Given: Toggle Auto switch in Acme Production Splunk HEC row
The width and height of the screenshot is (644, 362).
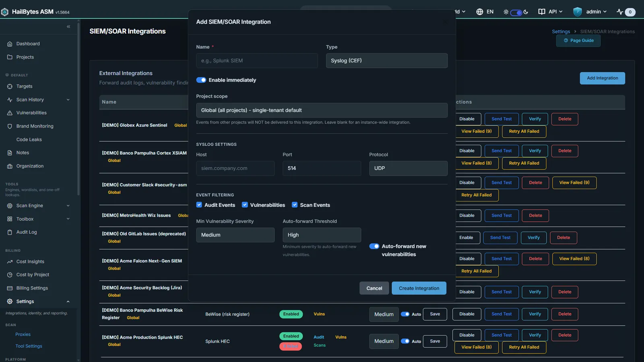Looking at the screenshot, I should pos(405,341).
